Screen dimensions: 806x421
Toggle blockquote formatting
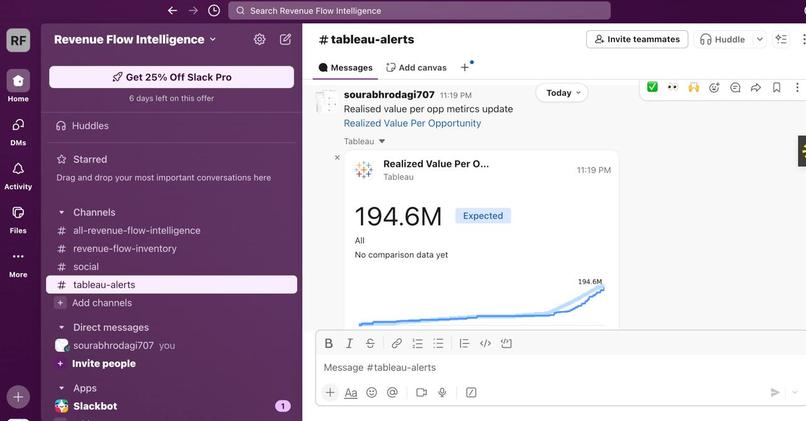tap(464, 343)
